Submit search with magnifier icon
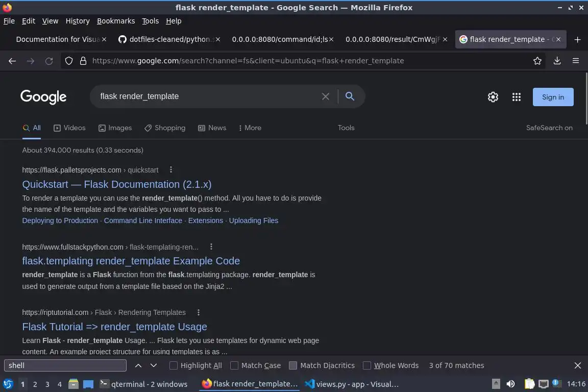The width and height of the screenshot is (588, 392). point(350,96)
